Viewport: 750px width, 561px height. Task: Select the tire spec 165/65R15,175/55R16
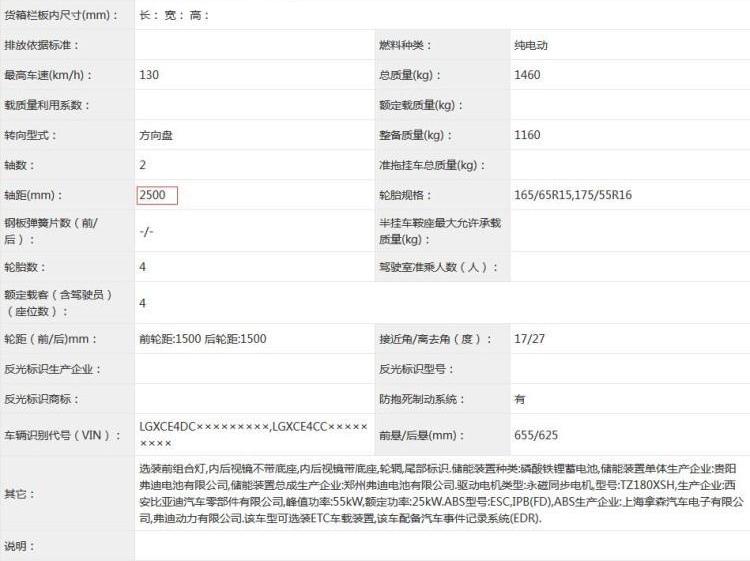pyautogui.click(x=573, y=195)
